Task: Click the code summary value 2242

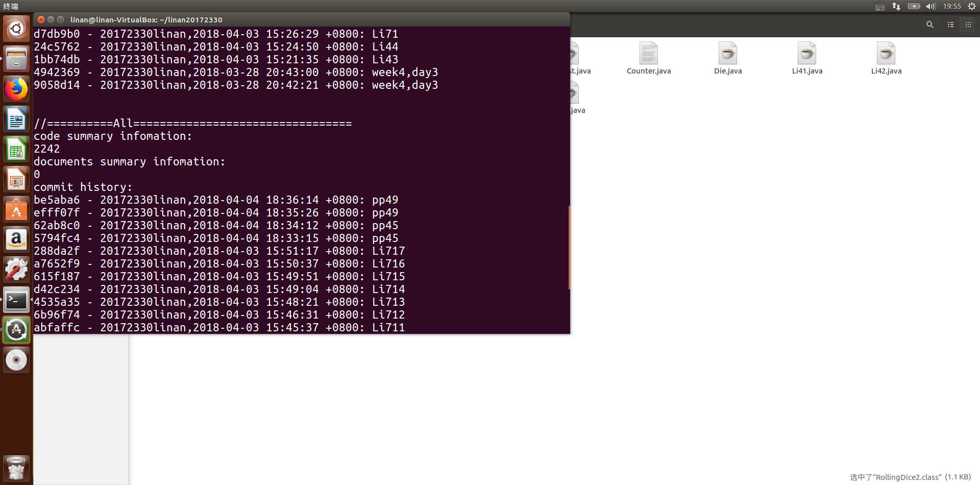Action: (47, 149)
